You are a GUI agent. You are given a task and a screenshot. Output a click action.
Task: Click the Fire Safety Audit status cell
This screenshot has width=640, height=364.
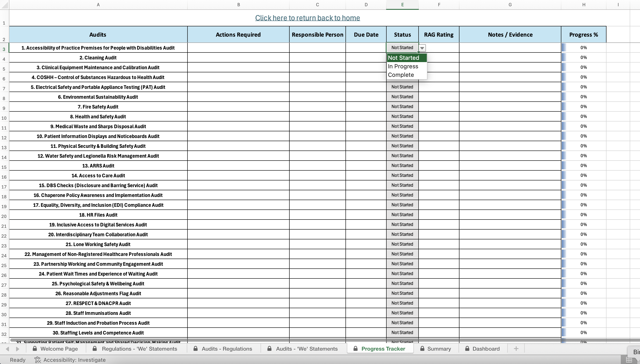click(402, 107)
